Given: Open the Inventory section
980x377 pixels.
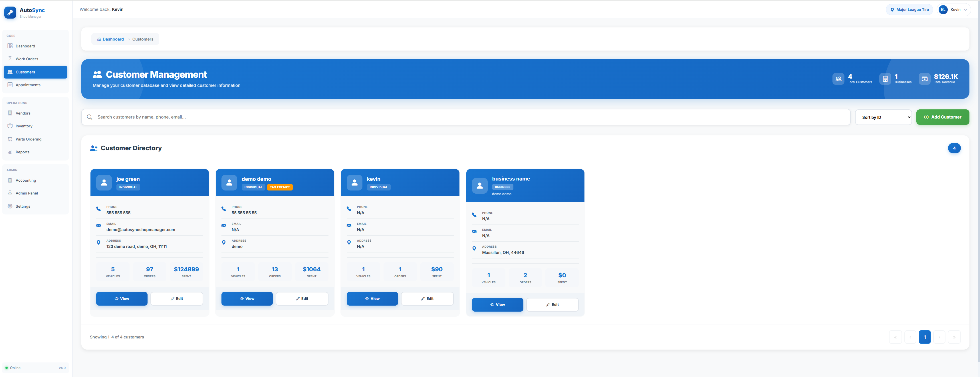Looking at the screenshot, I should point(24,126).
